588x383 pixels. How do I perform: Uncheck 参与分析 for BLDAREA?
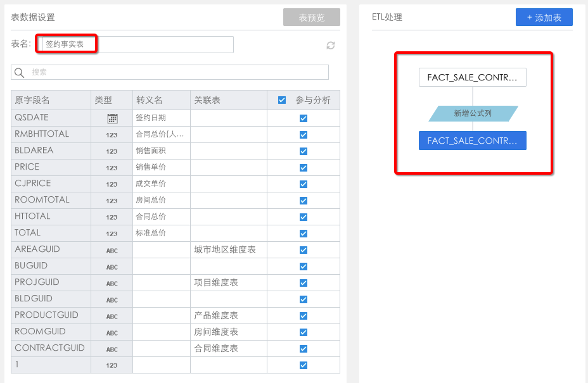304,151
